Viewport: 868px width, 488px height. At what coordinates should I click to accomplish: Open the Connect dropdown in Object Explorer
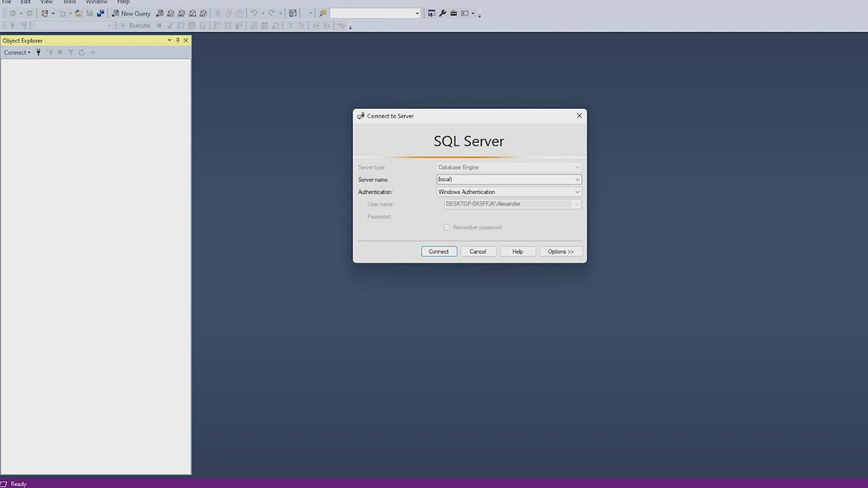point(17,52)
